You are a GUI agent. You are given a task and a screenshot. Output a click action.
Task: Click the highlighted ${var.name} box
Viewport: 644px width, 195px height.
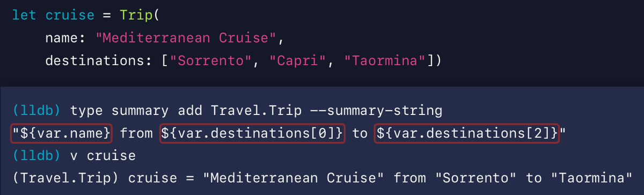61,133
